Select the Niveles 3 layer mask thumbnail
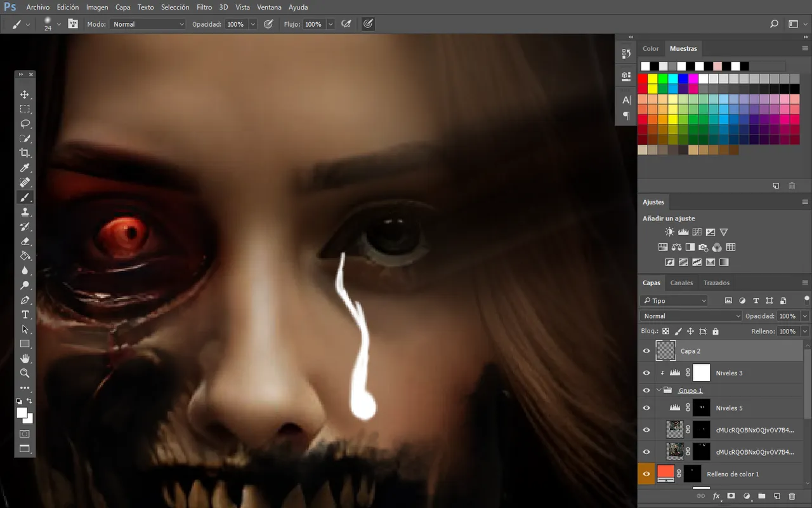The width and height of the screenshot is (812, 508). point(701,373)
